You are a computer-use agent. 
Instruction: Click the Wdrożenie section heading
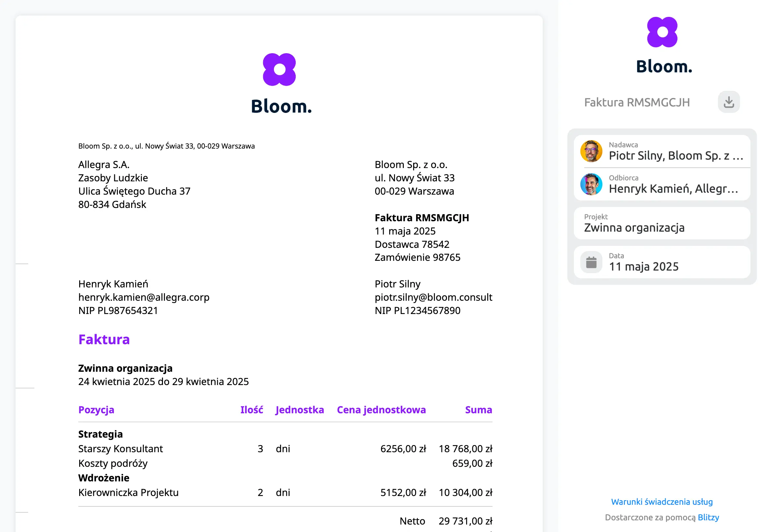coord(104,478)
